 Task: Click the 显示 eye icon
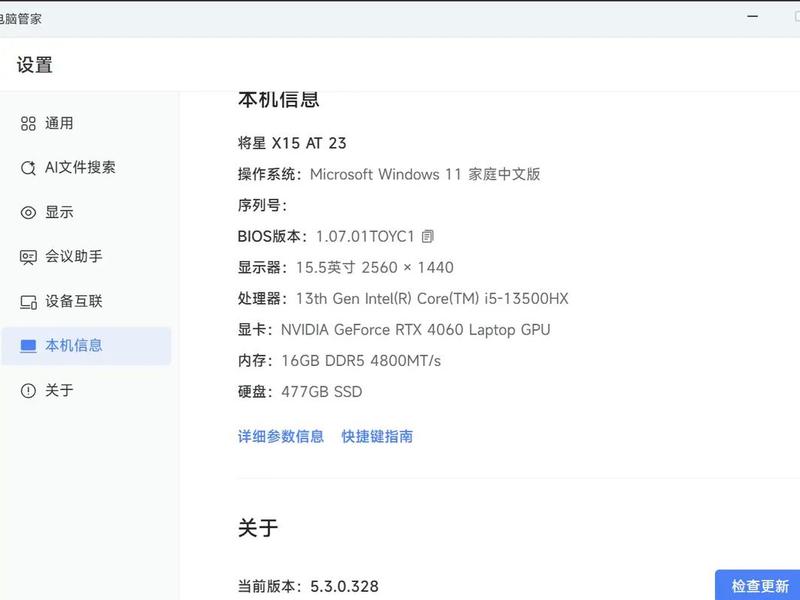(28, 212)
